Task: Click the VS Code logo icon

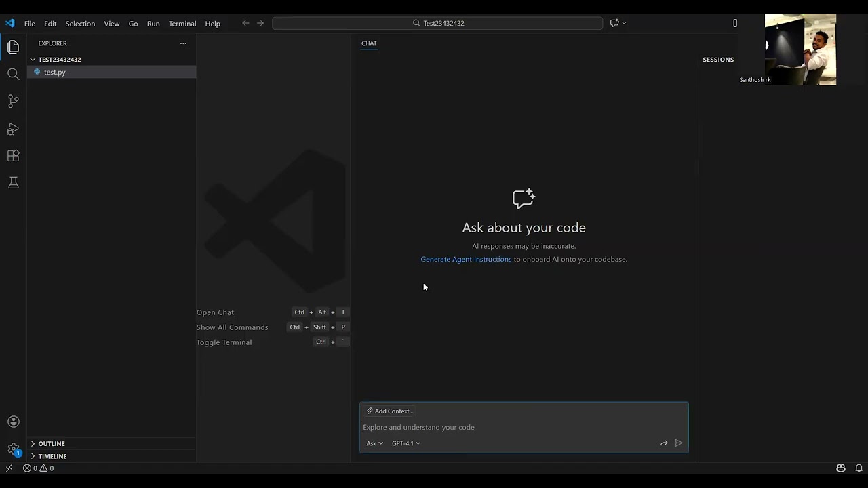Action: (x=9, y=23)
